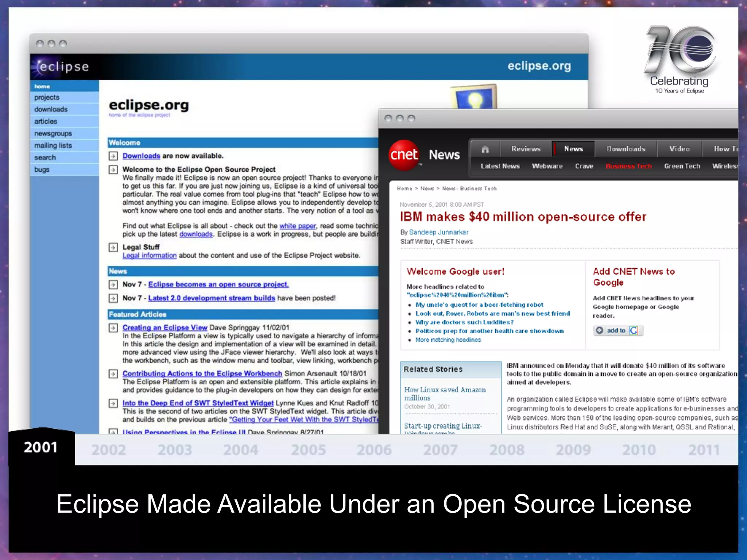The height and width of the screenshot is (560, 747).
Task: Select newsgroups in Eclipse sidebar
Action: click(x=64, y=133)
